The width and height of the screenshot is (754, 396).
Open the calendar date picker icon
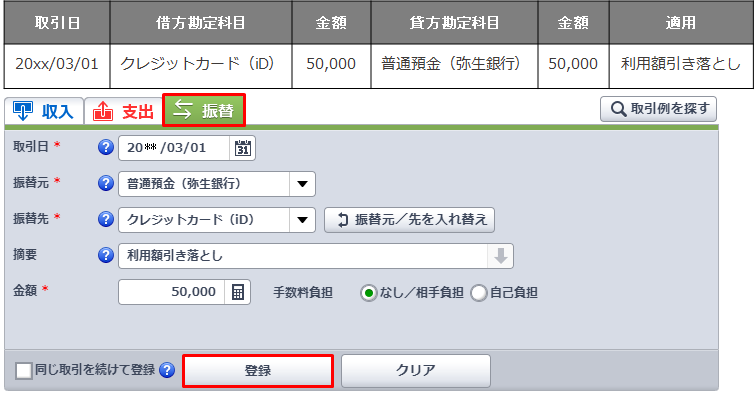(x=242, y=148)
